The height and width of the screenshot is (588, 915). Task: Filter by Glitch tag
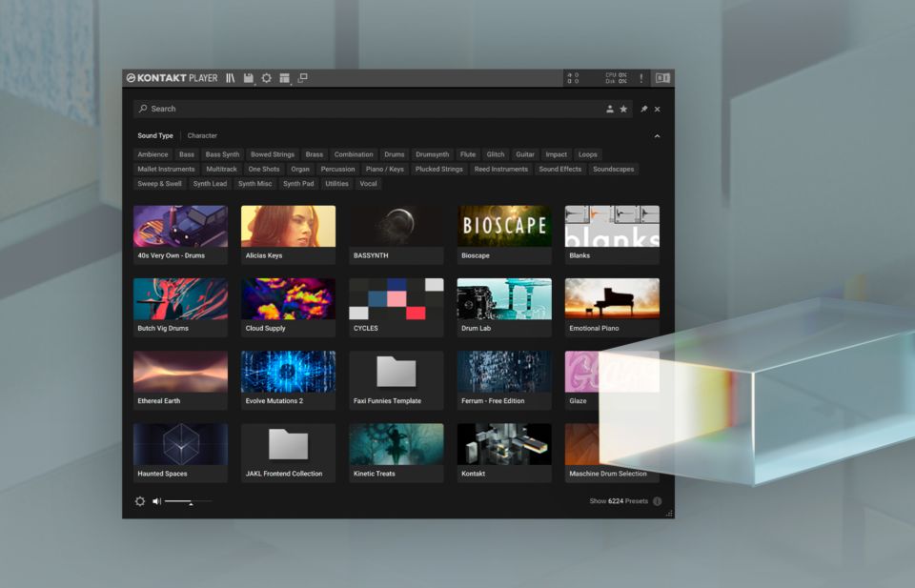(x=496, y=154)
